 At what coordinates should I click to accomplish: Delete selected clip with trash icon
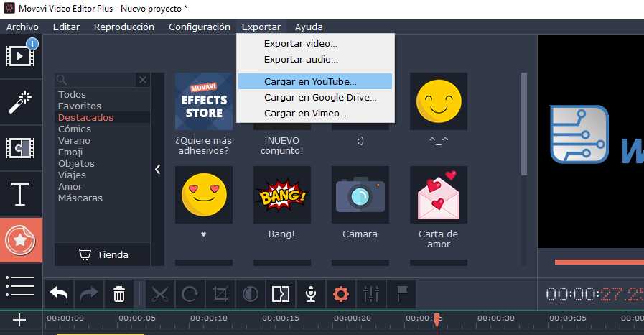(119, 294)
